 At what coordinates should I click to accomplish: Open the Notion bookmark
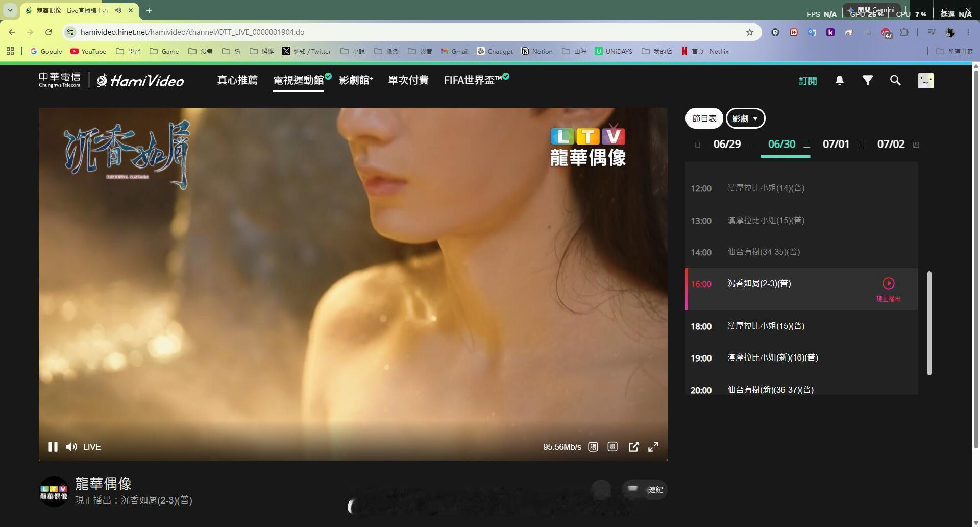tap(537, 51)
